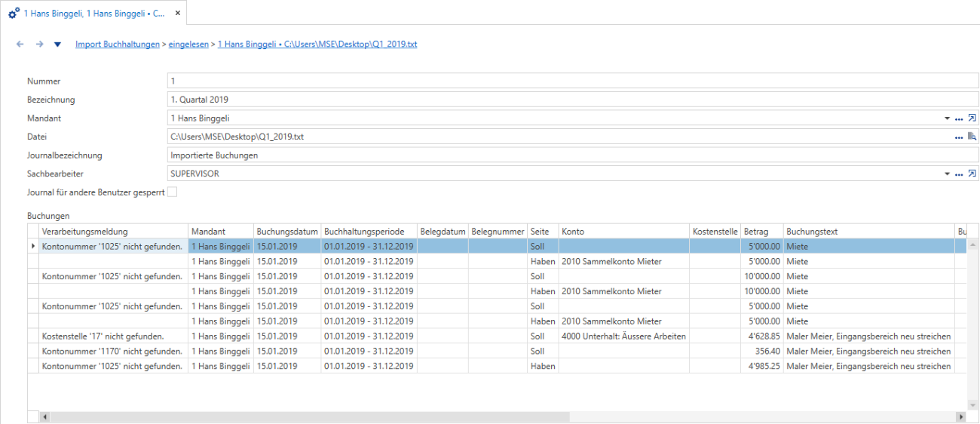
Task: Open the Q1_2019.txt breadcrumb link
Action: click(317, 45)
